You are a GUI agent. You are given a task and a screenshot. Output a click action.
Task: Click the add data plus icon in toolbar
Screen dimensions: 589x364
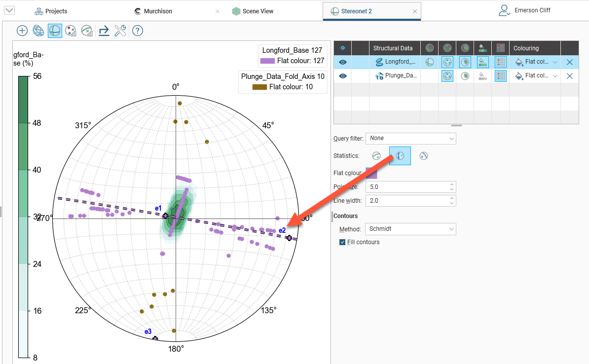[22, 31]
